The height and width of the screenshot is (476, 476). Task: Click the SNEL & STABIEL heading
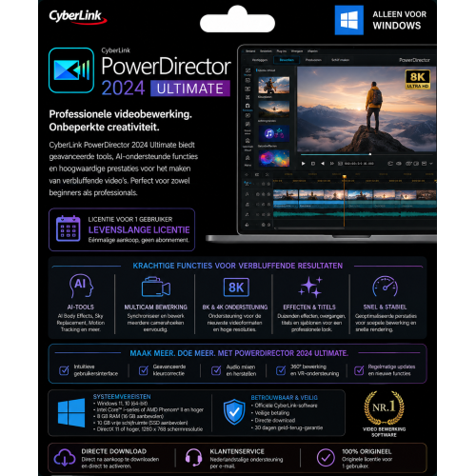tap(385, 307)
